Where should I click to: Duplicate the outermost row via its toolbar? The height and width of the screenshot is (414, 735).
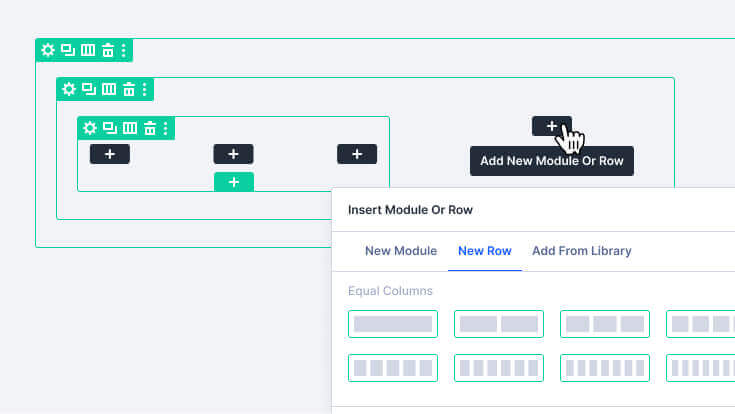point(68,50)
